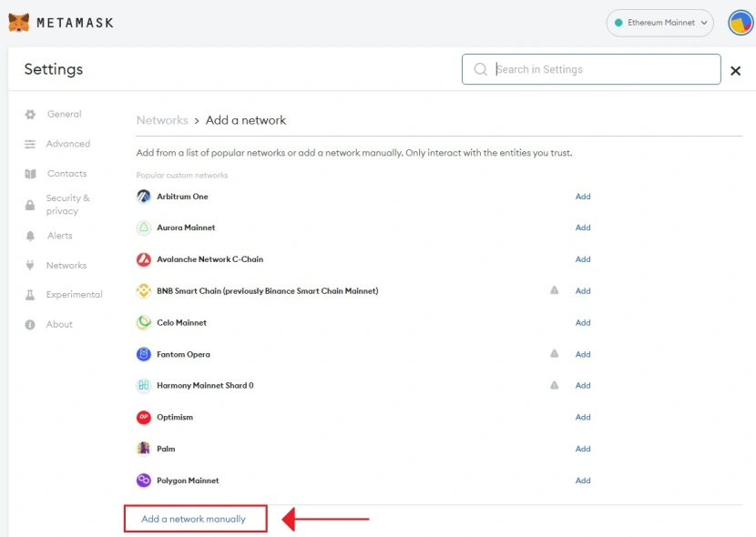Add the Celo Mainnet network
Image resolution: width=756 pixels, height=537 pixels.
click(583, 323)
